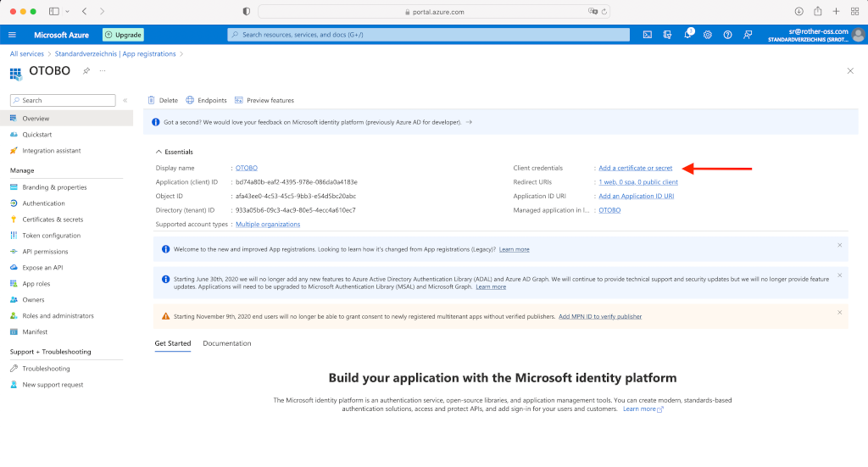The image size is (868, 467).
Task: Open Preview features
Action: point(264,100)
